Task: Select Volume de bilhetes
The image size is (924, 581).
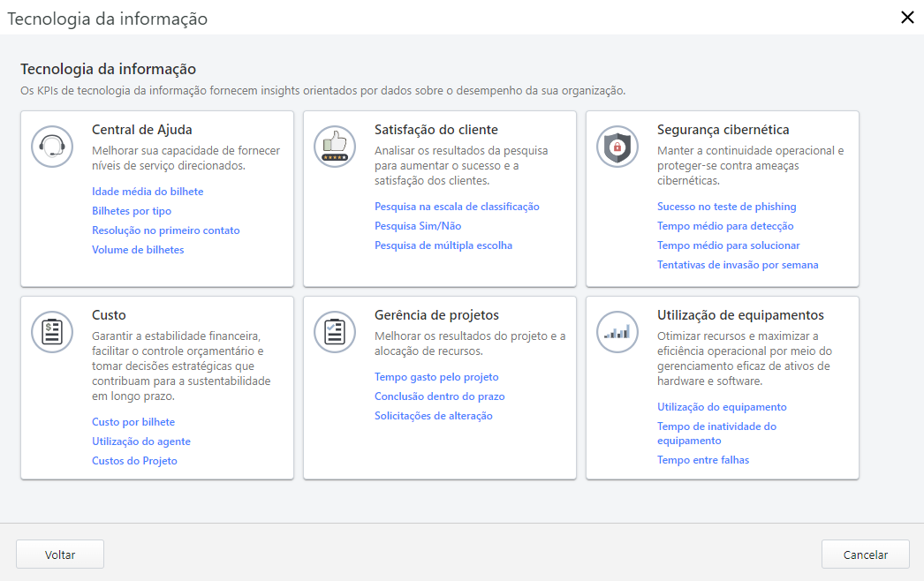Action: point(139,249)
